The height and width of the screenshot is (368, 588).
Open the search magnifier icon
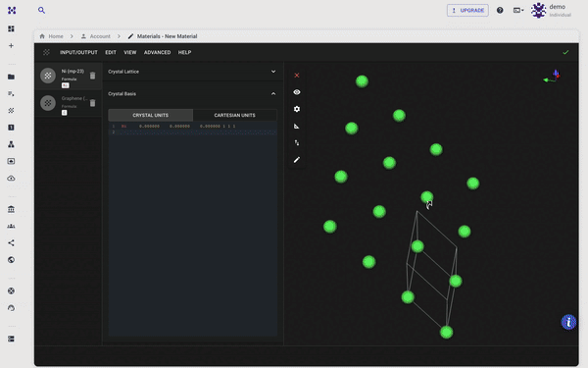[41, 11]
